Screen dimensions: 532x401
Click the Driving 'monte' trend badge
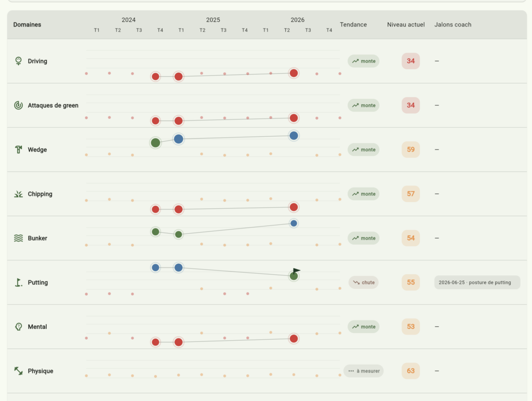[363, 61]
